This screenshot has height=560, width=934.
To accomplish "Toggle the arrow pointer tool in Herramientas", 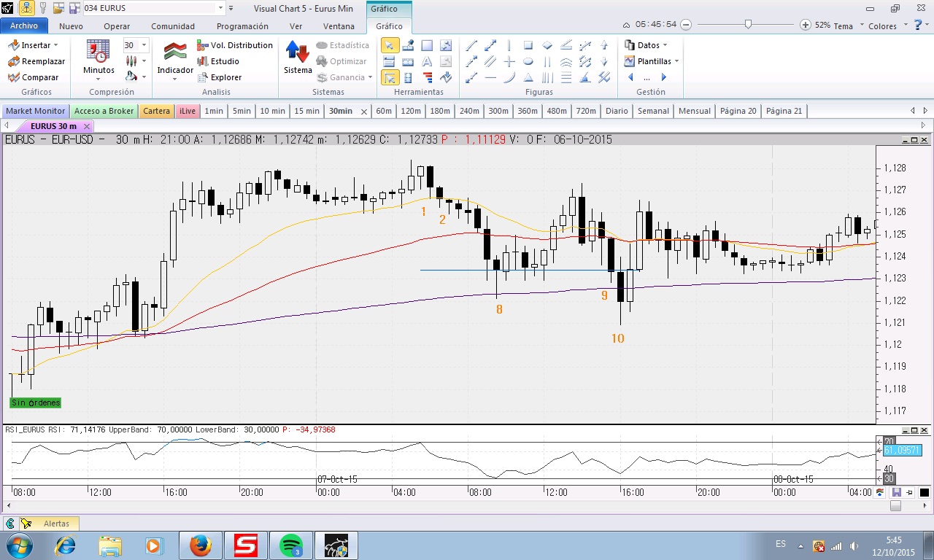I will (390, 45).
